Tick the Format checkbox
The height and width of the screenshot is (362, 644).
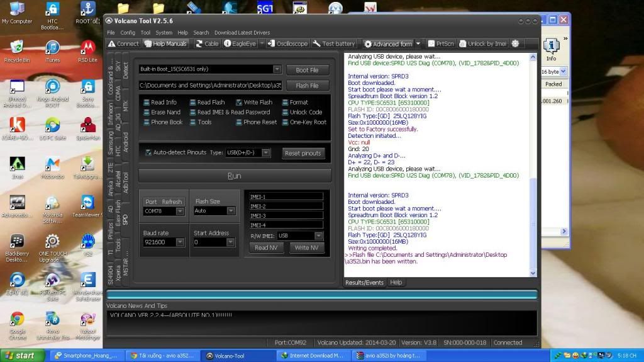coord(285,102)
